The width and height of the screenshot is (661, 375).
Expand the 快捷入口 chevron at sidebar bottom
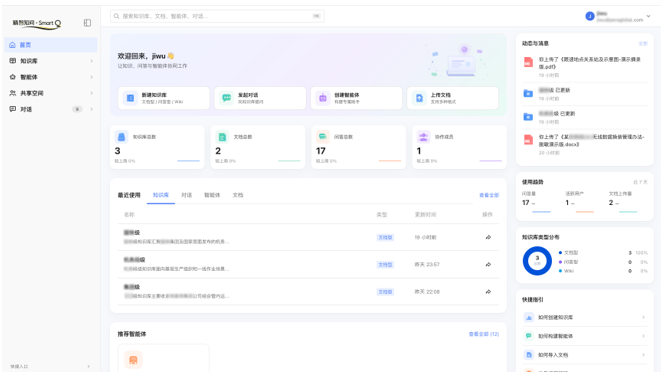click(89, 366)
